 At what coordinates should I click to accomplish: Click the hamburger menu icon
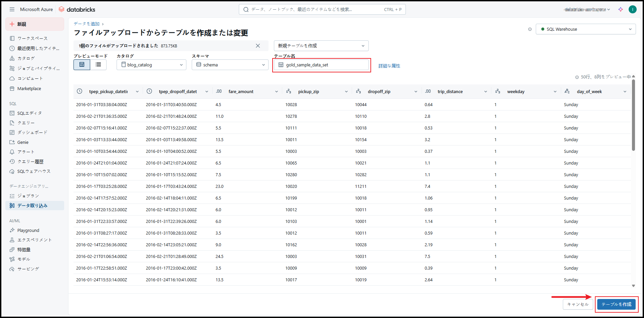(x=12, y=9)
